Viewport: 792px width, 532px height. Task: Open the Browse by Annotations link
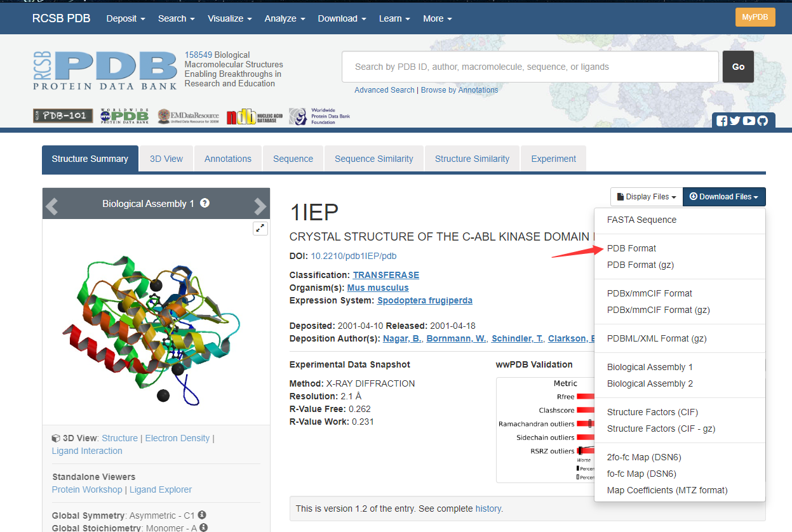[459, 90]
